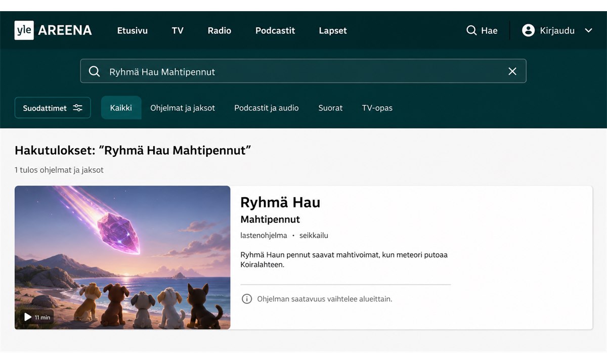Image resolution: width=607 pixels, height=364 pixels.
Task: Click the Hakutulokset results heading
Action: (x=133, y=150)
